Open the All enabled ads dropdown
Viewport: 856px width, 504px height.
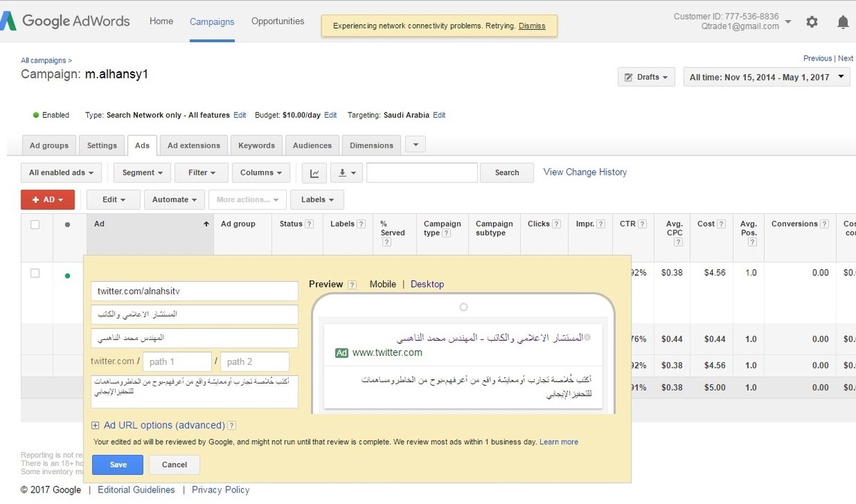tap(61, 173)
